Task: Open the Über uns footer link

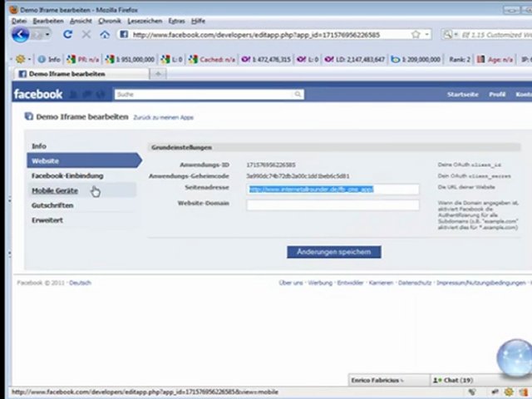Action: [291, 283]
